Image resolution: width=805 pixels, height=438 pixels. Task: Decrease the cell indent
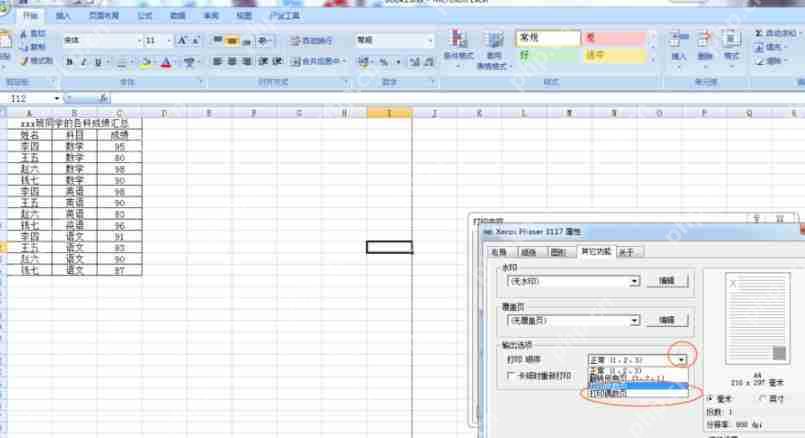coord(263,62)
